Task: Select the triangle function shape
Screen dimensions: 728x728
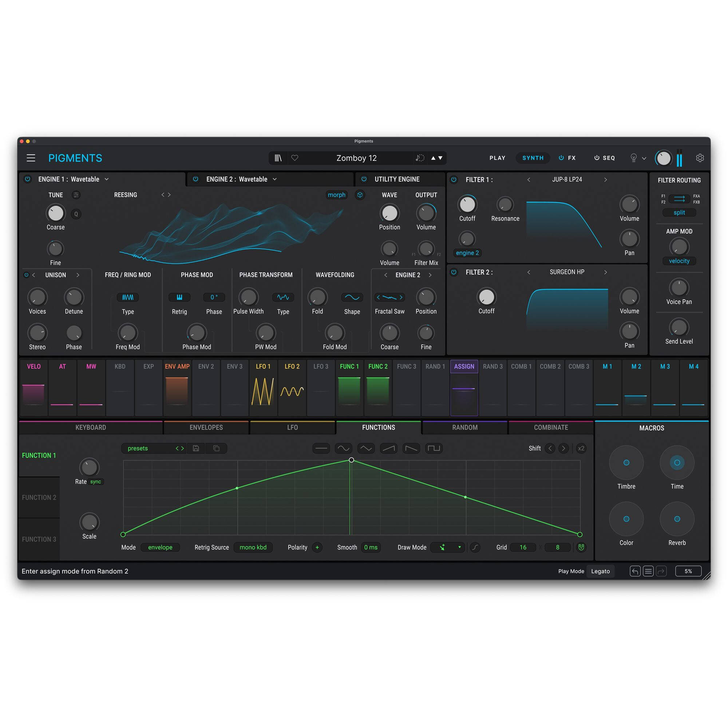Action: (x=366, y=448)
